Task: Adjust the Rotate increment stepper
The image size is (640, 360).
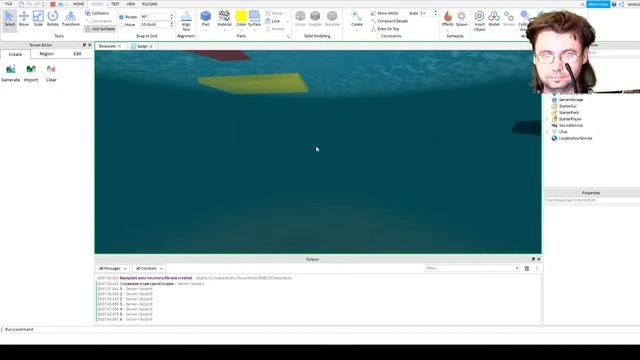Action: coord(171,17)
